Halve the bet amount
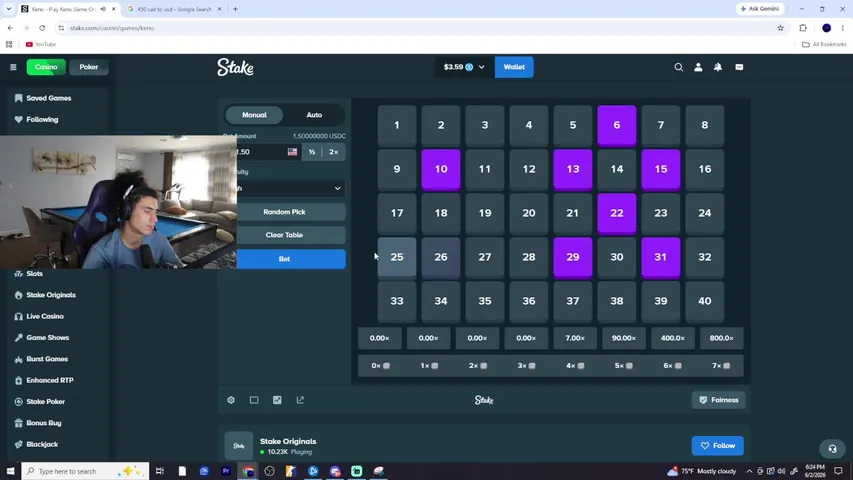 312,152
